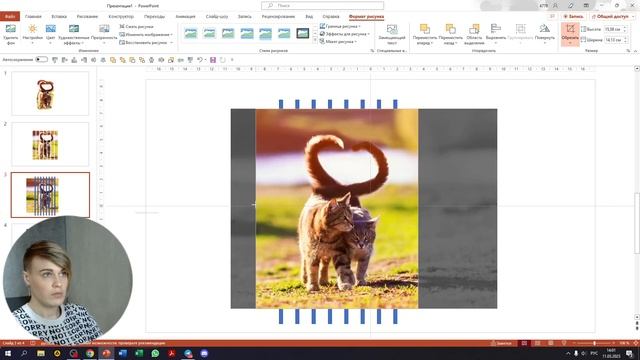Viewport: 640px width, 360px height.
Task: Select slide 2 thumbnail in slide panel
Action: (50, 144)
